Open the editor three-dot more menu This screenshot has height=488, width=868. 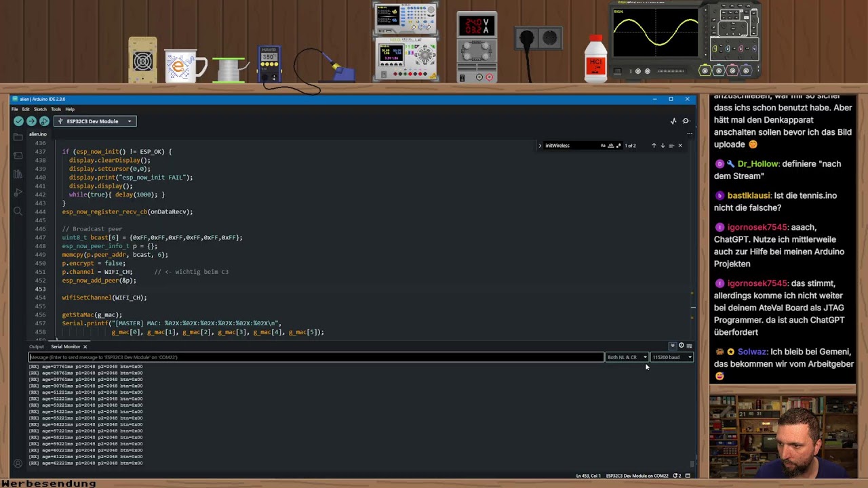coord(689,134)
